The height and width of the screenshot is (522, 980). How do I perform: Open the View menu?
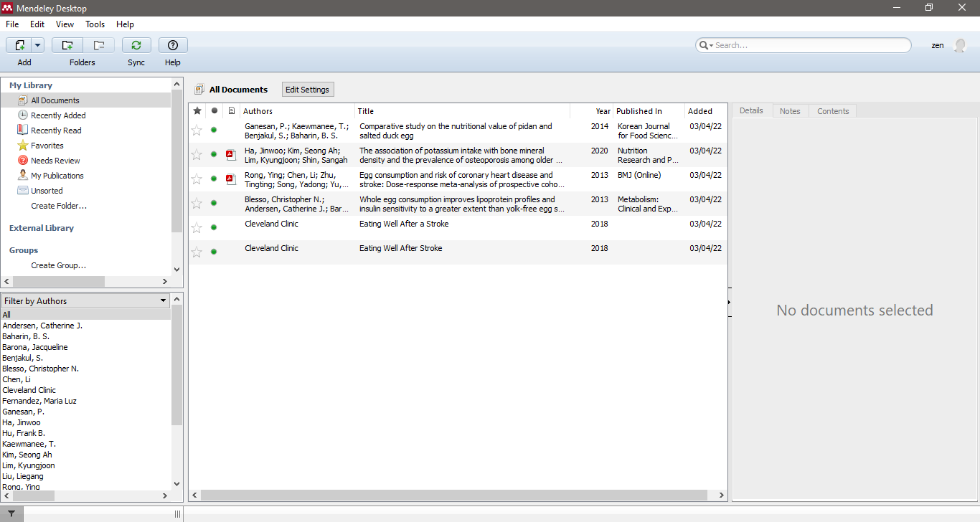coord(65,24)
